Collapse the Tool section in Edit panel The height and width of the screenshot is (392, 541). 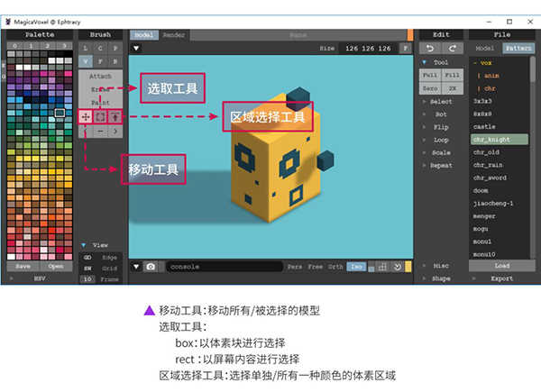pos(425,62)
